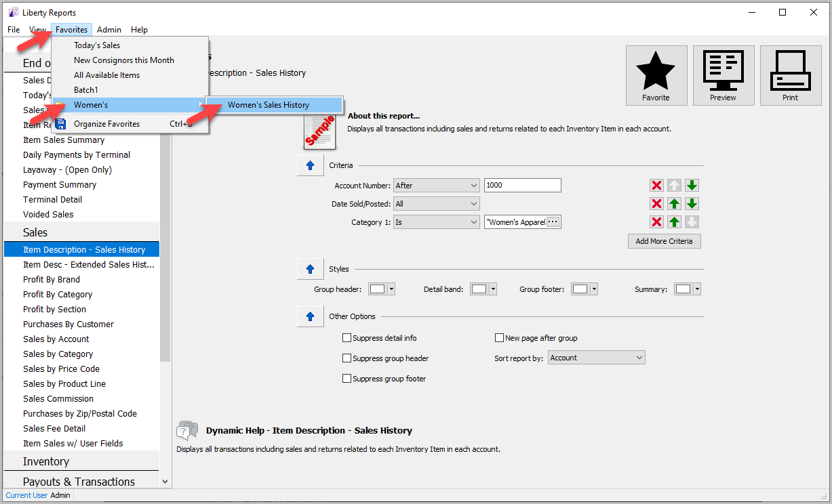832x504 pixels.
Task: Click the Current User status bar label
Action: [x=27, y=495]
